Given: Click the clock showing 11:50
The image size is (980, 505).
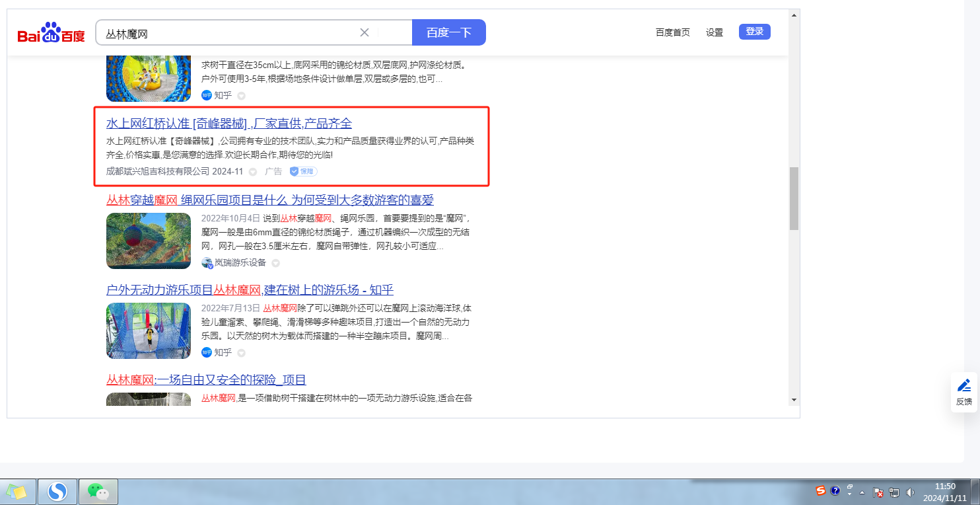Looking at the screenshot, I should [x=944, y=492].
